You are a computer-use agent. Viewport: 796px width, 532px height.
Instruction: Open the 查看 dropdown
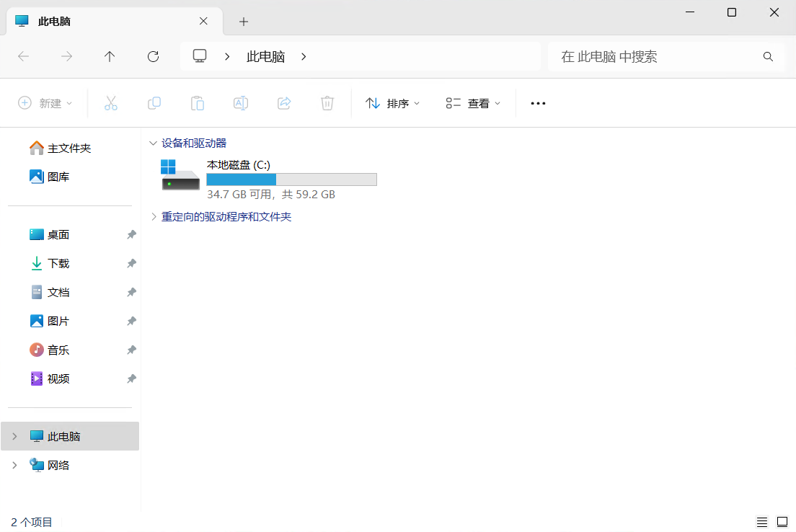click(x=473, y=103)
